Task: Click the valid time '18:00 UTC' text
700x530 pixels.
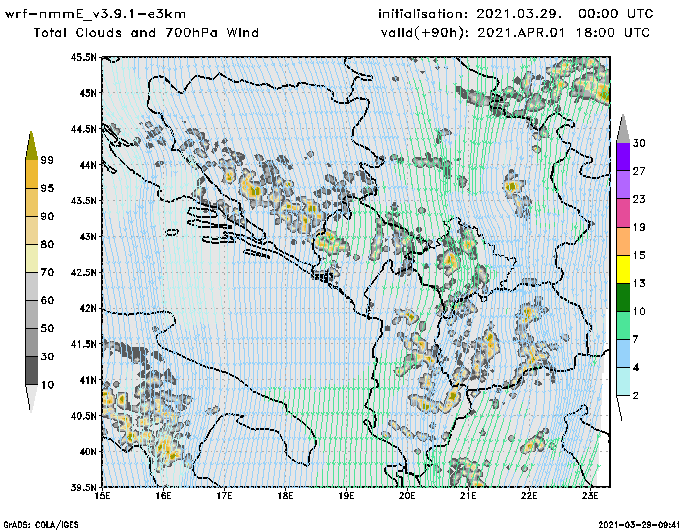Action: click(x=612, y=33)
